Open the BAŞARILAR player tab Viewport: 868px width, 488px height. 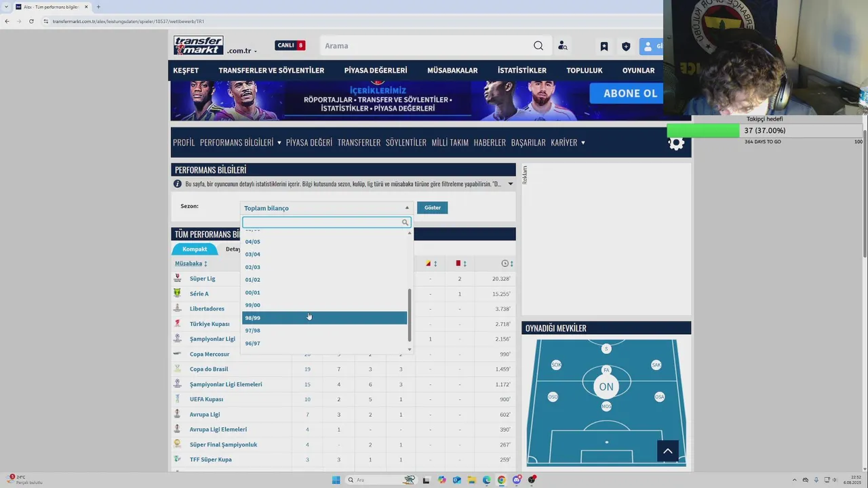click(x=528, y=142)
